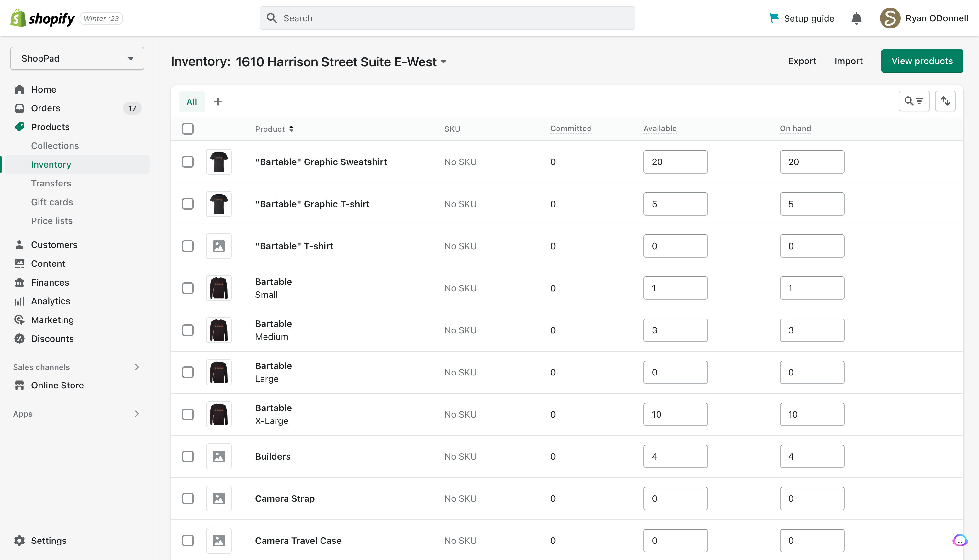Expand the Apps section

pyautogui.click(x=137, y=414)
